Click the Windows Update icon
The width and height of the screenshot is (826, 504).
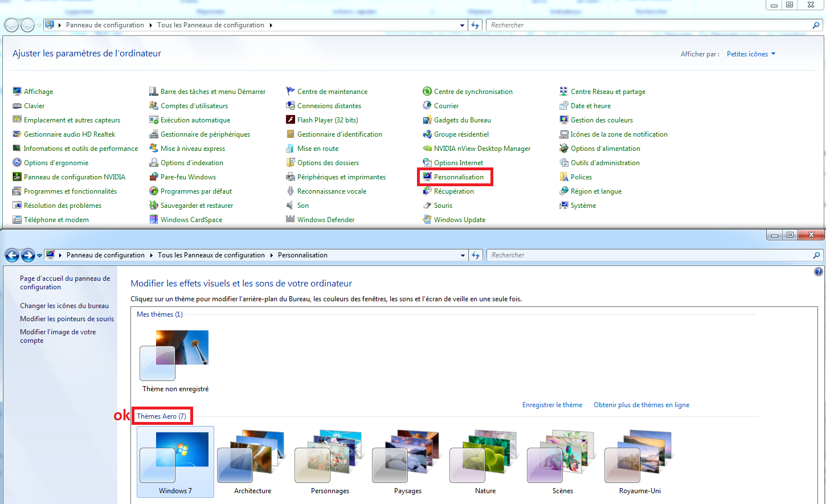click(x=427, y=219)
